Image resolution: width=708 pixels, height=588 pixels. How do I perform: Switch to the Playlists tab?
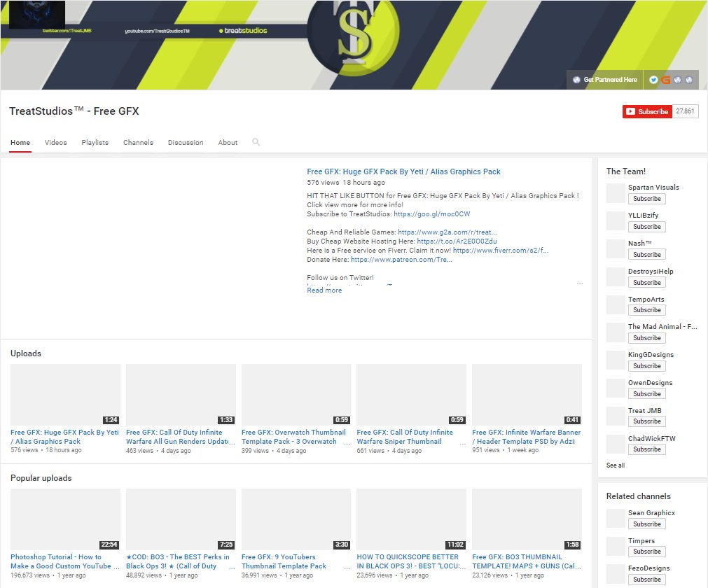coord(95,143)
